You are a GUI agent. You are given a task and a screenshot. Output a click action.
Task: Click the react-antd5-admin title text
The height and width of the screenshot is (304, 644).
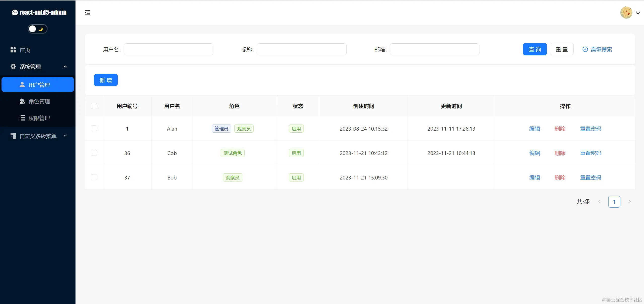click(x=43, y=12)
